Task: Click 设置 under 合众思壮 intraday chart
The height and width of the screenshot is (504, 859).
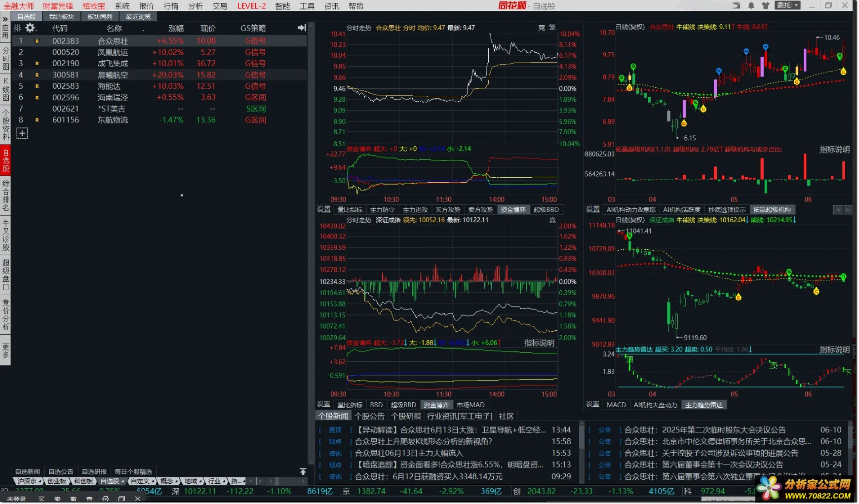Action: 324,209
